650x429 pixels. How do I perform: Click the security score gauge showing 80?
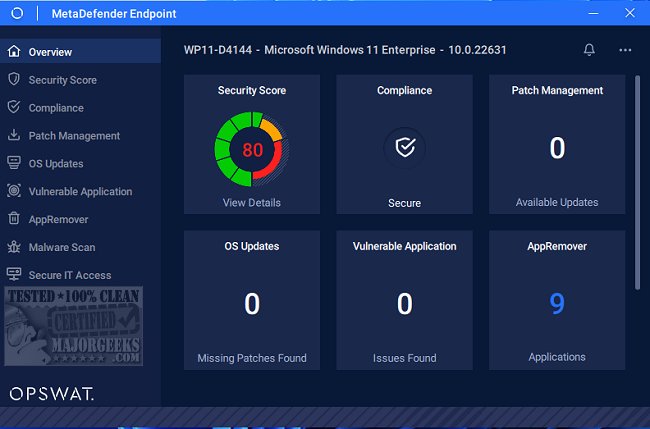pos(252,149)
